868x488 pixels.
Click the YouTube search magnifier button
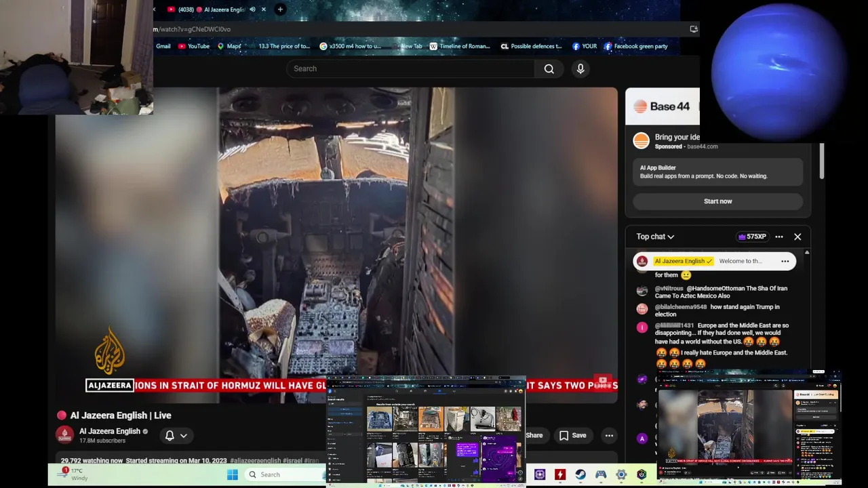tap(549, 68)
